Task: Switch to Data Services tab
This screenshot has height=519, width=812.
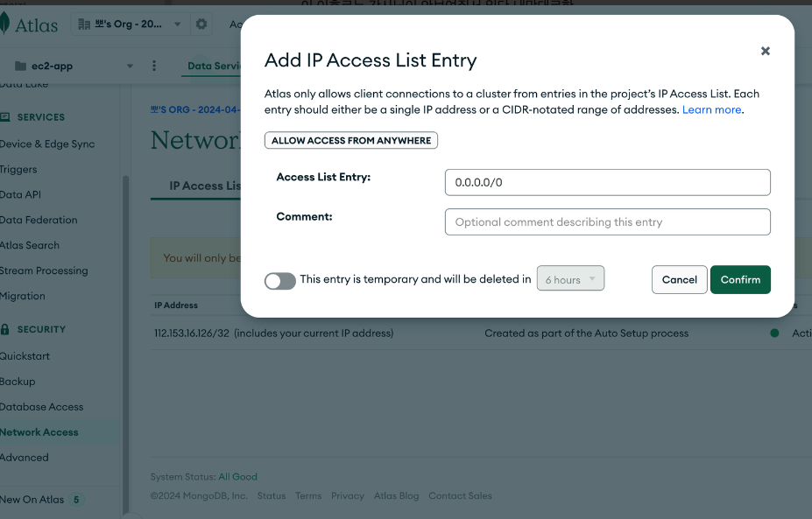Action: pos(214,67)
